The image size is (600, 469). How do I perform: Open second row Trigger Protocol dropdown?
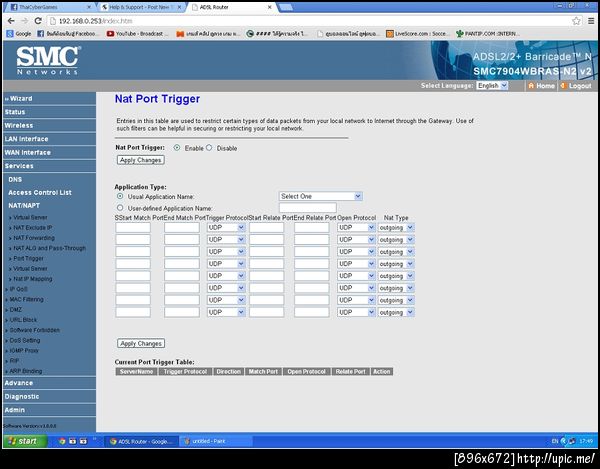(x=226, y=239)
